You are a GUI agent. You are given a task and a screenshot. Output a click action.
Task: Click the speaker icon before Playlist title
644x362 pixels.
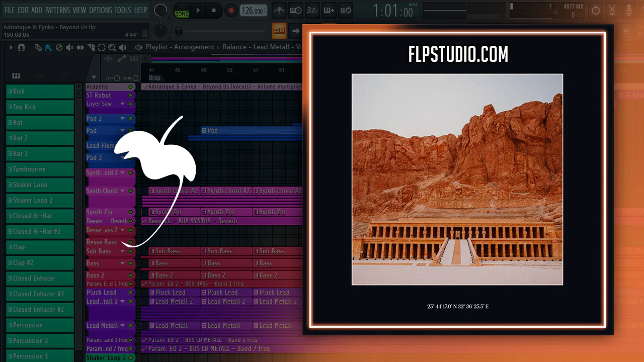139,47
